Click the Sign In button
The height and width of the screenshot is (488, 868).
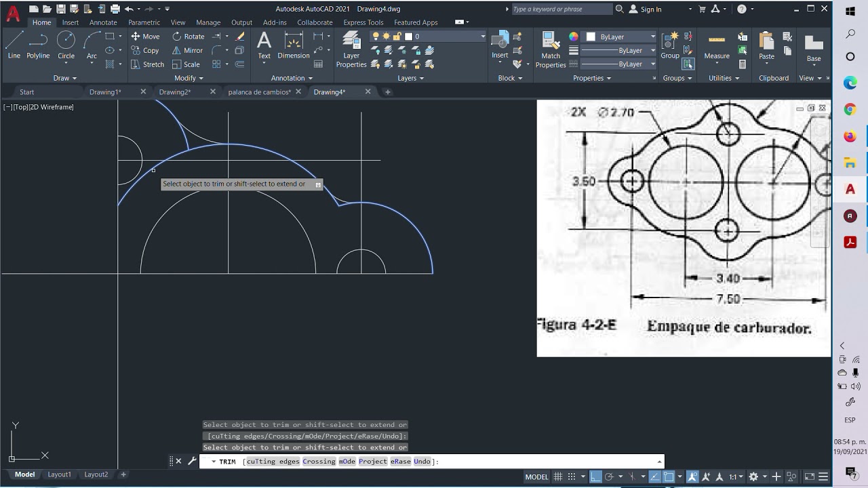click(645, 9)
